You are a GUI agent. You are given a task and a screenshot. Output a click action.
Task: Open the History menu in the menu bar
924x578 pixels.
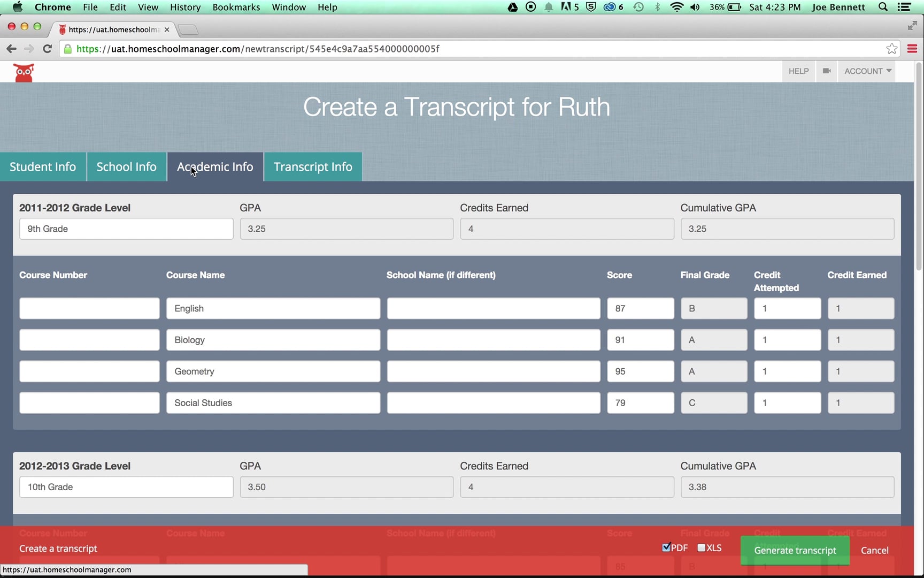click(x=184, y=7)
